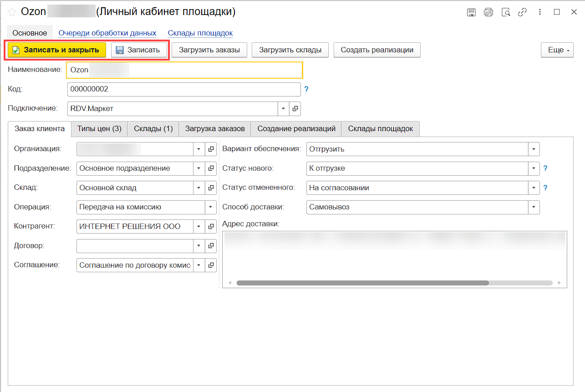This screenshot has width=585, height=392.
Task: Copy link using the chain icon
Action: (523, 12)
